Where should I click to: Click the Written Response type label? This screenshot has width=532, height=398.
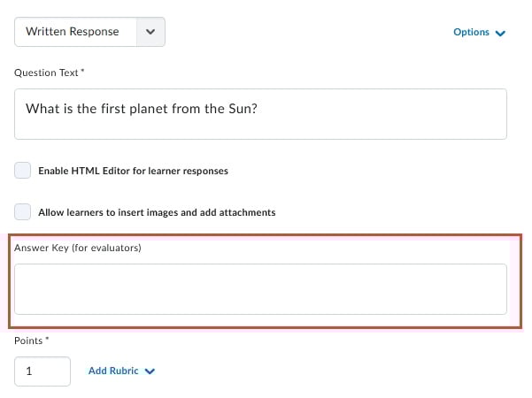pos(73,31)
